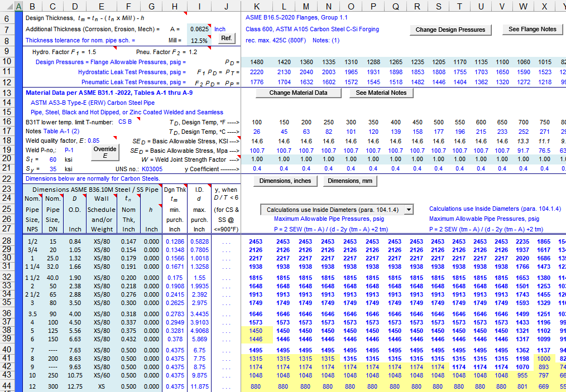Image resolution: width=566 pixels, height=392 pixels.
Task: Select highlighted pressure 1450 in column K
Action: point(256,331)
